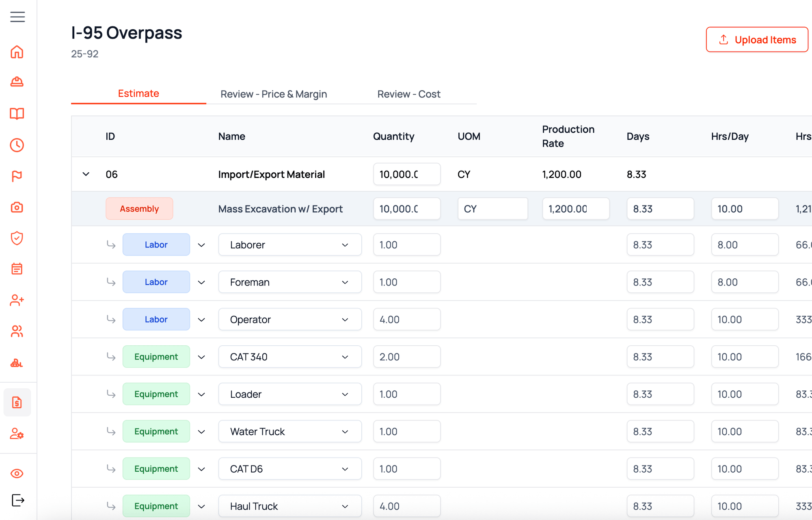Switch to the Review - Price & Margin tab
812x520 pixels.
(x=273, y=94)
